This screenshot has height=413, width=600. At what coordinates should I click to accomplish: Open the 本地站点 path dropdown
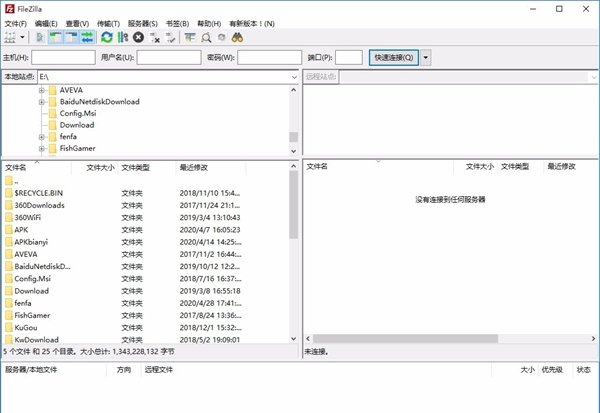click(x=294, y=77)
